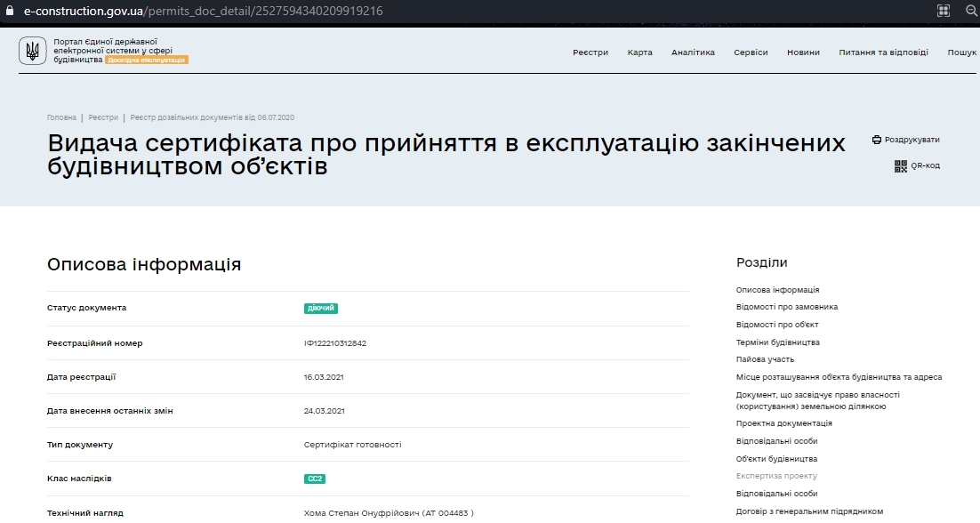
Task: Click Статус документа label
Action: pos(86,308)
